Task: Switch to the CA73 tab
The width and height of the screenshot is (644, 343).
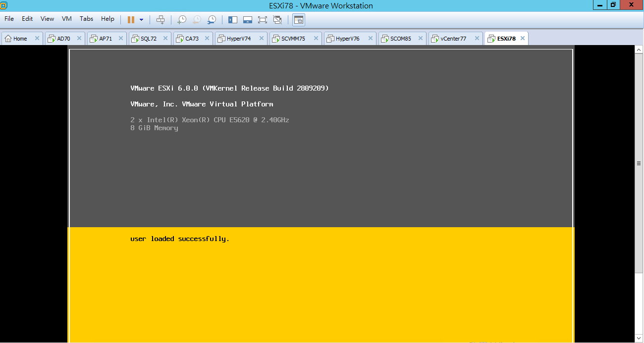Action: (192, 39)
